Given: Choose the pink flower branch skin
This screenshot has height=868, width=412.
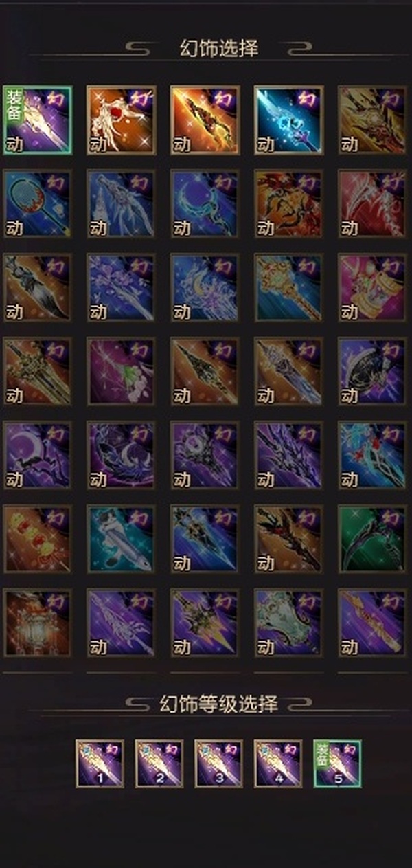Looking at the screenshot, I should [122, 371].
